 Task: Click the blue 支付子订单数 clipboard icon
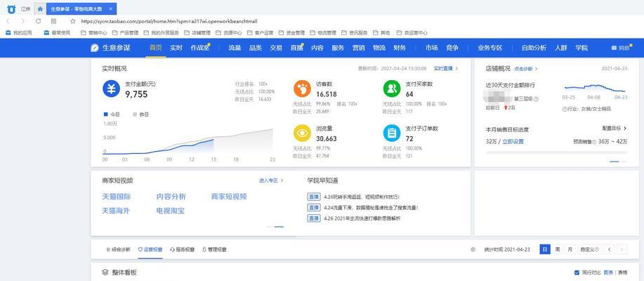[391, 133]
